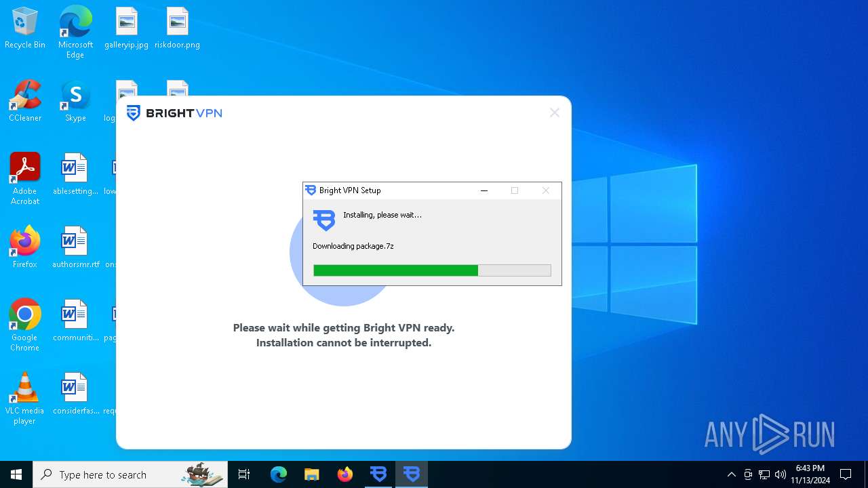868x488 pixels.
Task: Open the Action Center notifications icon
Action: point(846,474)
